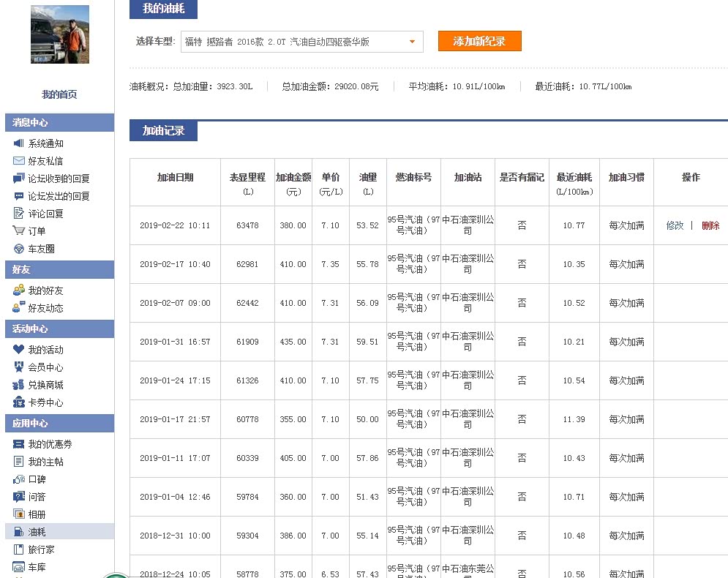728x578 pixels.
Task: Click 修改 link for 2019-02-22 record
Action: coord(675,225)
